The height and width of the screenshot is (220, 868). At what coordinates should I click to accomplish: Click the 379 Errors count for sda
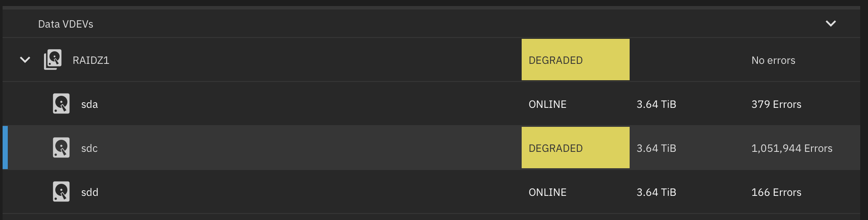point(776,104)
